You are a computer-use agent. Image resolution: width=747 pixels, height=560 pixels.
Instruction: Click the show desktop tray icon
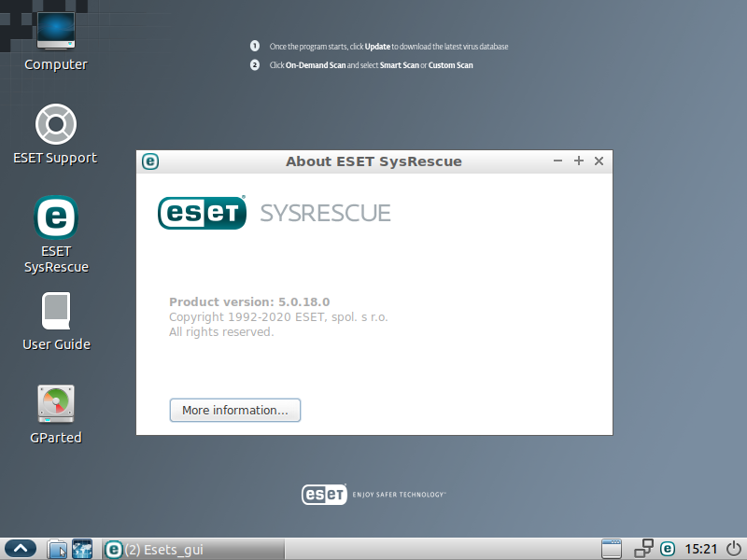tap(612, 549)
